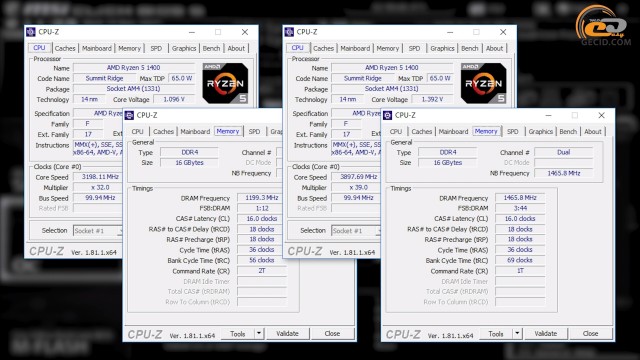640x360 pixels.
Task: Select SPD tab in 3897 MHz CPU window
Action: point(414,48)
